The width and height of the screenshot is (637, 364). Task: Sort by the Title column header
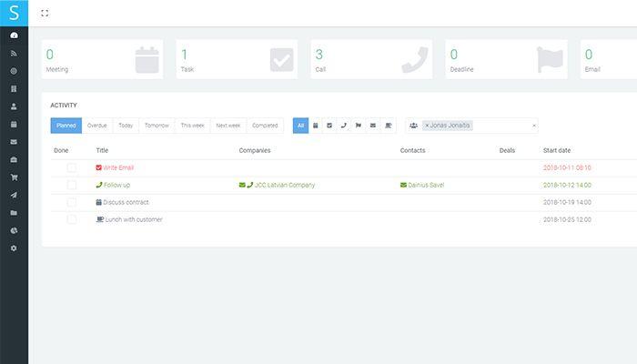point(102,150)
